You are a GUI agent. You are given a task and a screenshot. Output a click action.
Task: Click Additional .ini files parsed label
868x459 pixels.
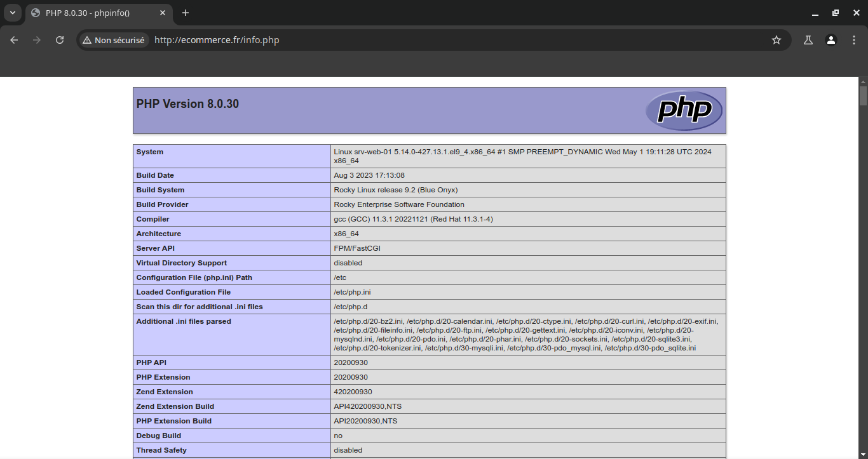(x=184, y=321)
